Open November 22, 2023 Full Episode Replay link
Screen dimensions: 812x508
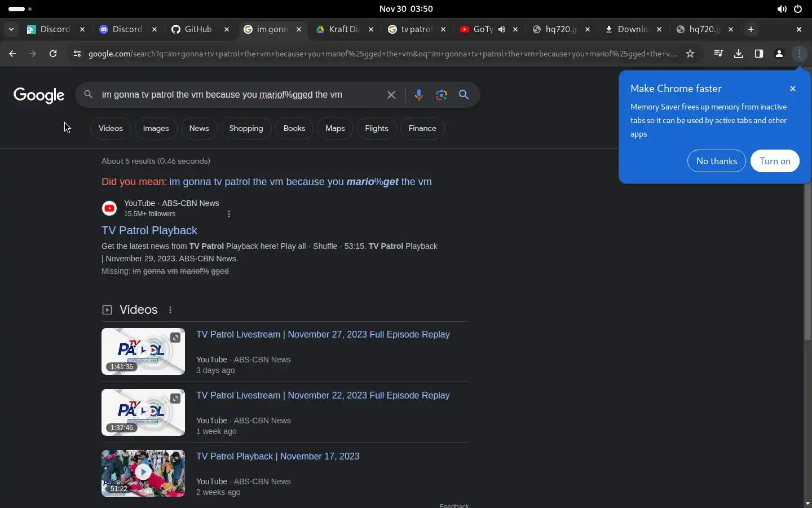(x=323, y=395)
